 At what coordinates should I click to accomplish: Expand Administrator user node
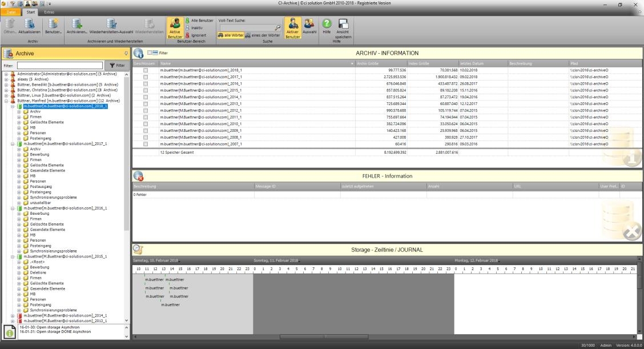6,74
